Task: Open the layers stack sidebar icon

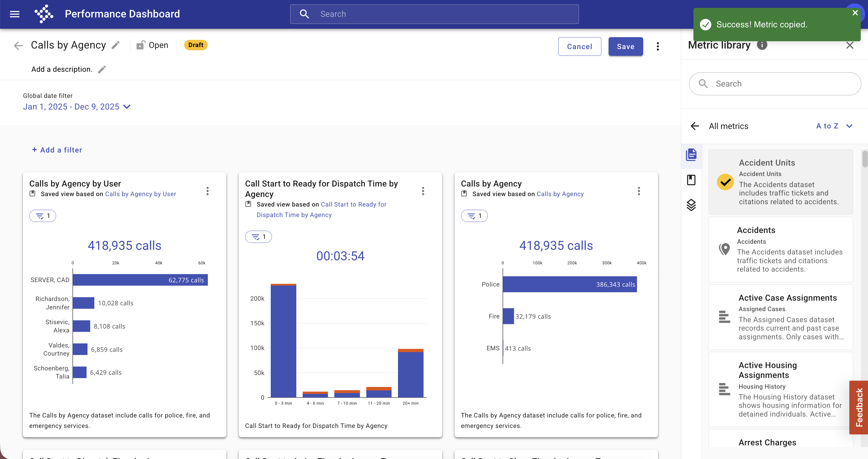Action: click(x=691, y=205)
